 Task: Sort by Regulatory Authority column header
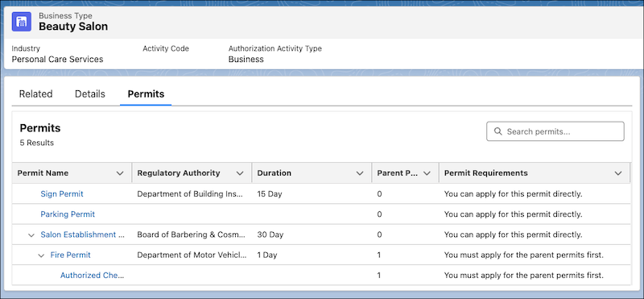click(x=179, y=173)
